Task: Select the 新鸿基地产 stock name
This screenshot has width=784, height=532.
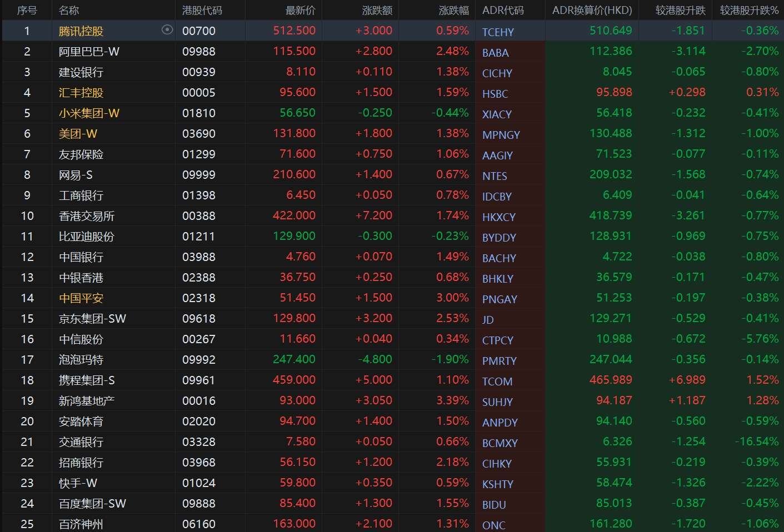Action: (x=87, y=401)
